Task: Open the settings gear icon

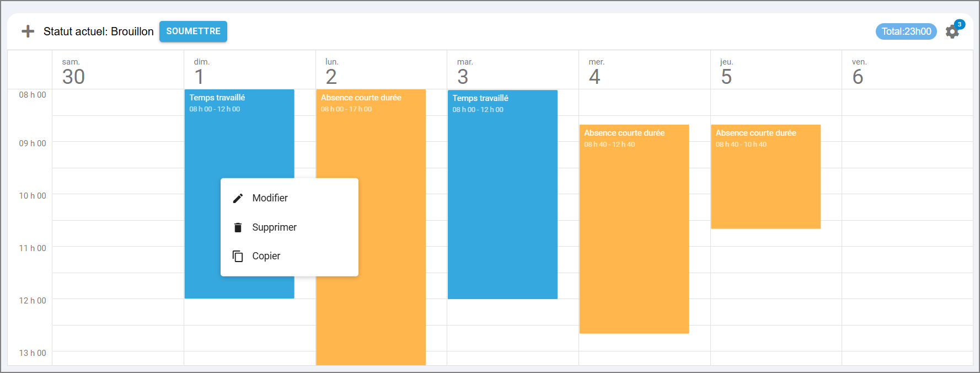Action: coord(951,32)
